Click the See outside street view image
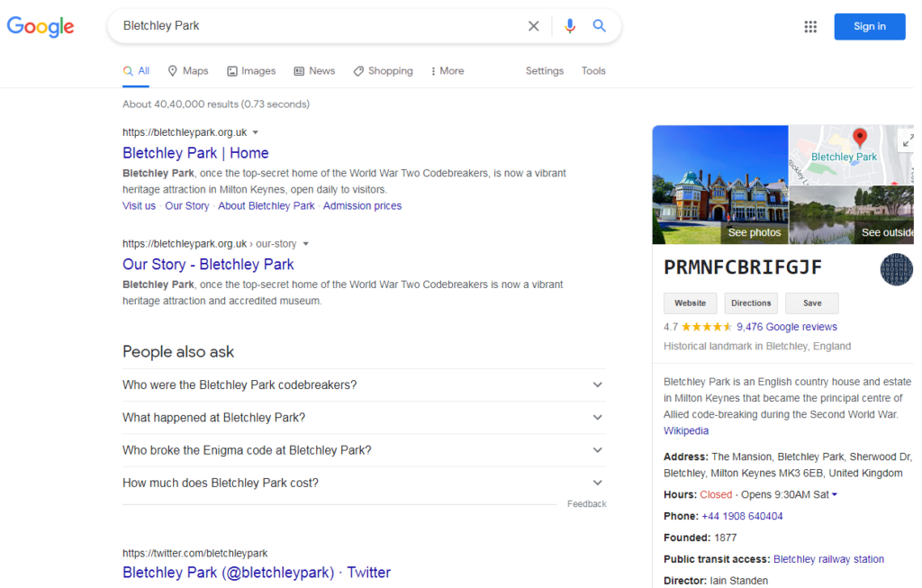922x588 pixels. pyautogui.click(x=852, y=215)
